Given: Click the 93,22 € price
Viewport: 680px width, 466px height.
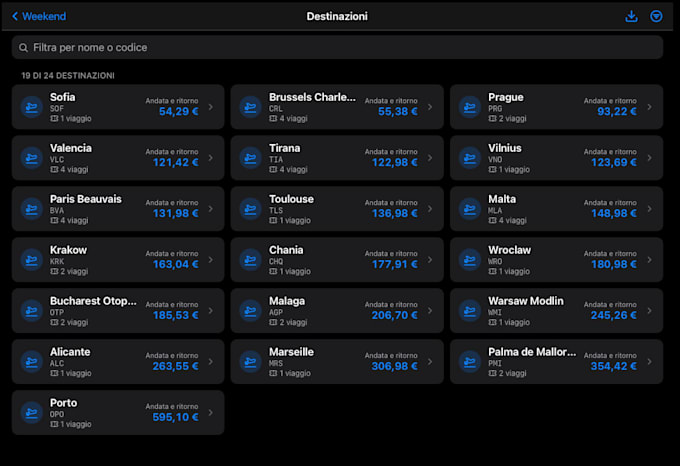Looking at the screenshot, I should (617, 111).
